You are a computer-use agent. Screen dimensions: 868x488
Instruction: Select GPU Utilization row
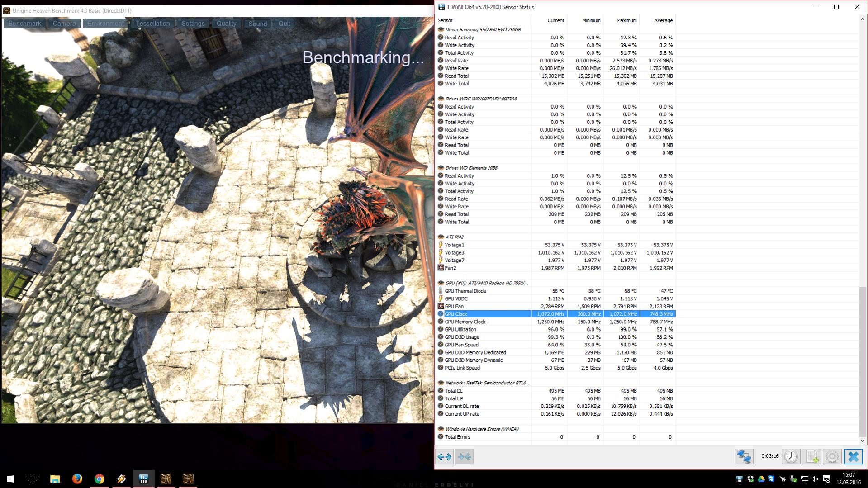pyautogui.click(x=556, y=329)
